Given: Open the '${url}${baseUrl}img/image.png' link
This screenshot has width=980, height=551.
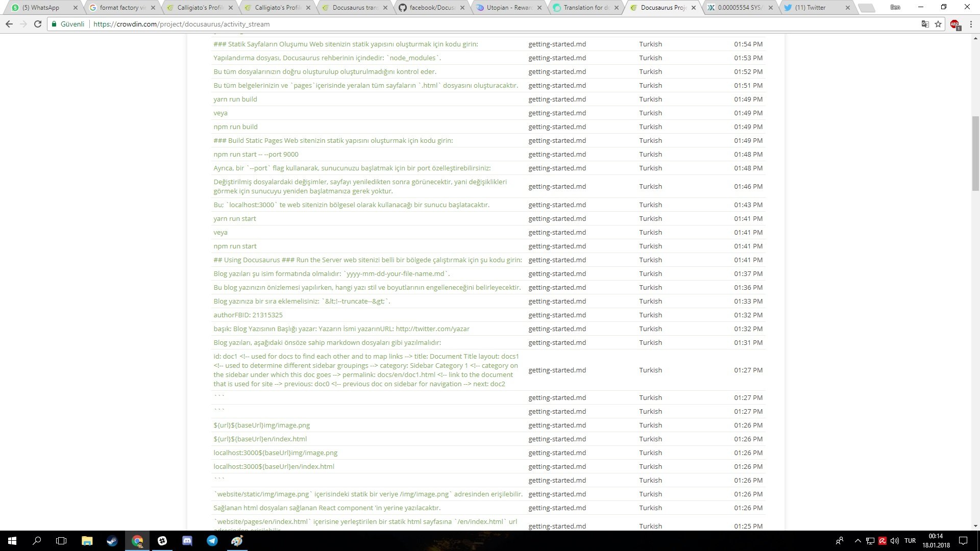Looking at the screenshot, I should (261, 425).
